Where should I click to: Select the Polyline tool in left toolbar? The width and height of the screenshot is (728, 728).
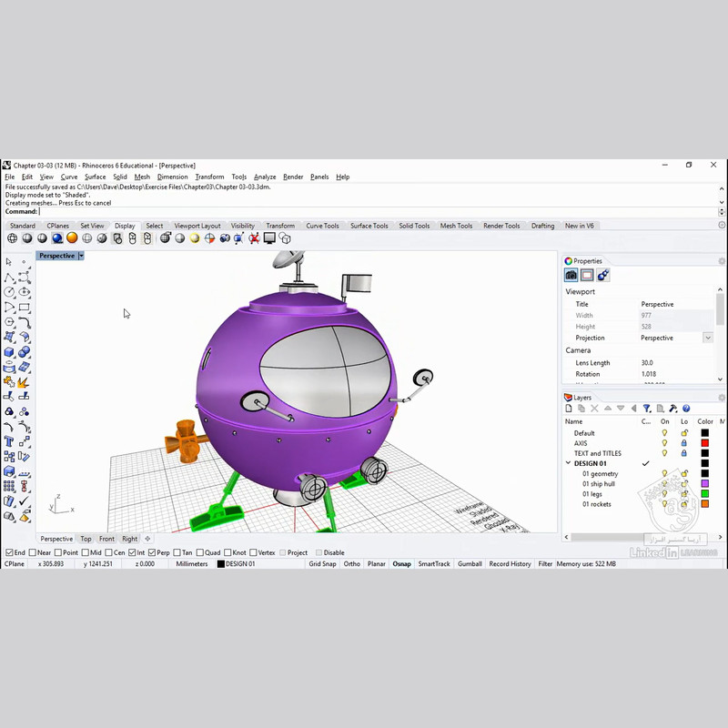coord(9,277)
